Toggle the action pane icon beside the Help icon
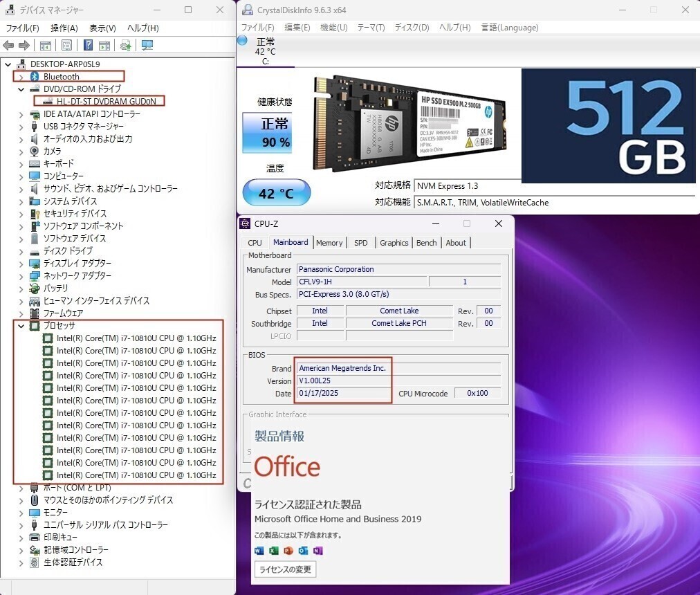Screen dimensions: 700x595 pyautogui.click(x=104, y=45)
